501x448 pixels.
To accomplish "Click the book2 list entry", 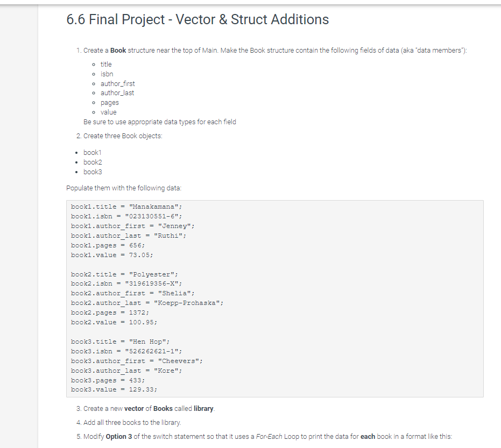I will (93, 162).
